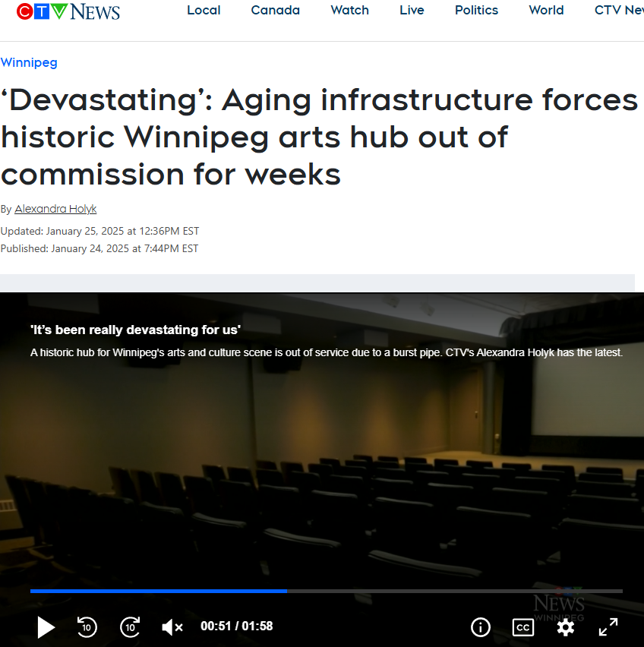Open the Canada section
Viewport: 644px width, 647px height.
click(x=275, y=10)
